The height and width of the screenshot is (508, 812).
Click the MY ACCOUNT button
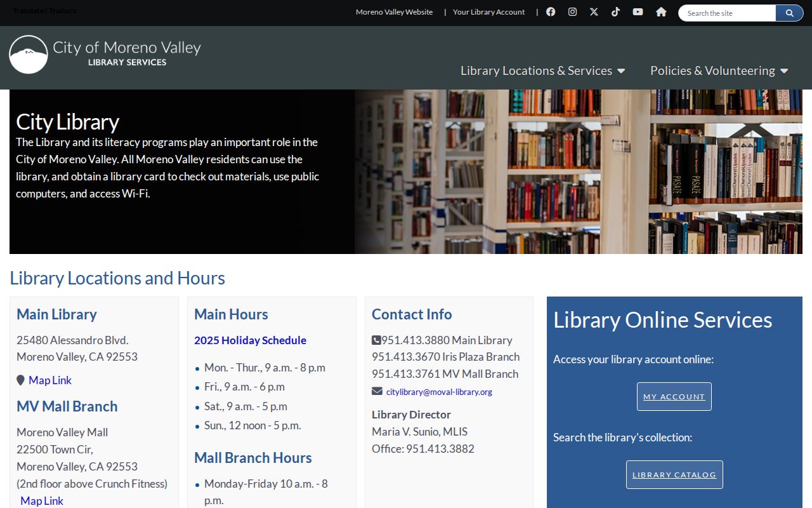point(674,396)
